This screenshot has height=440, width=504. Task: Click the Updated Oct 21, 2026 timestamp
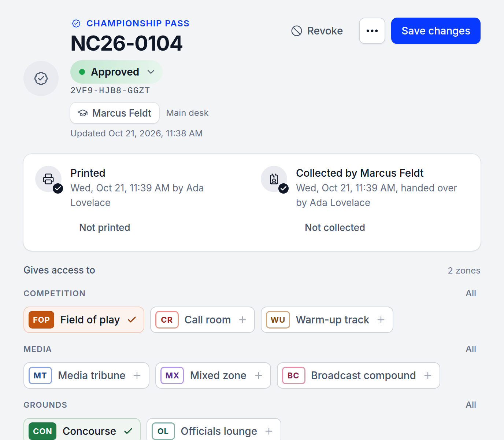[137, 133]
